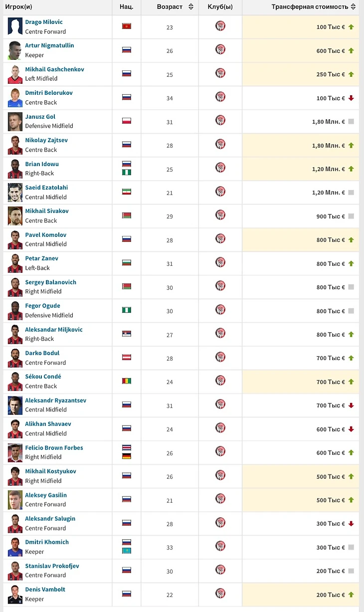Click the grey unchanged marker for Mikhail Sivakov's value
Viewport: 364px width, 612px height.
(351, 216)
